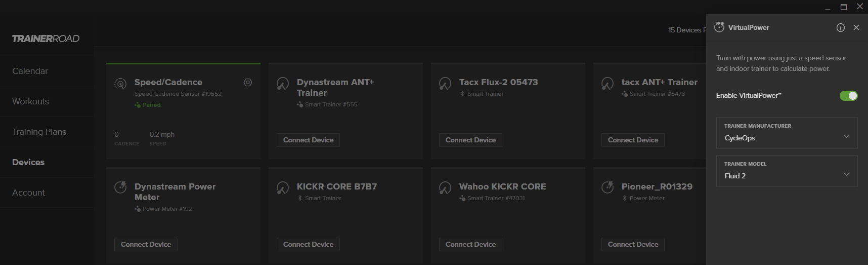Click the Wahoo KICKR CORE trainer icon
This screenshot has width=868, height=265.
[x=445, y=188]
